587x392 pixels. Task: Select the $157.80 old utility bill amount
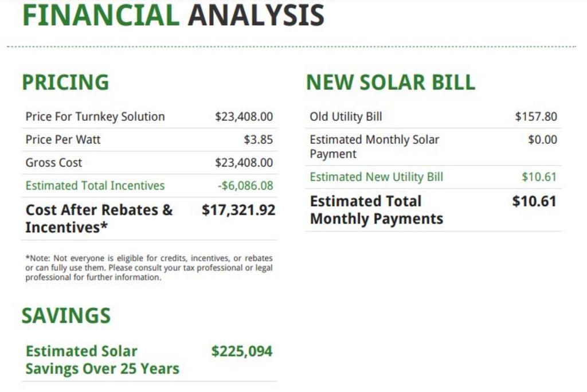pos(536,117)
